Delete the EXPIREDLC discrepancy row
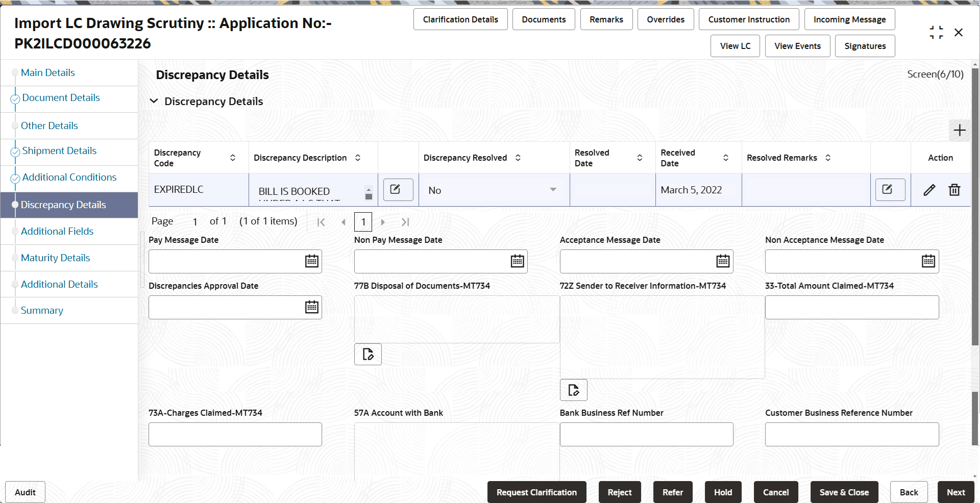980x503 pixels. tap(954, 190)
